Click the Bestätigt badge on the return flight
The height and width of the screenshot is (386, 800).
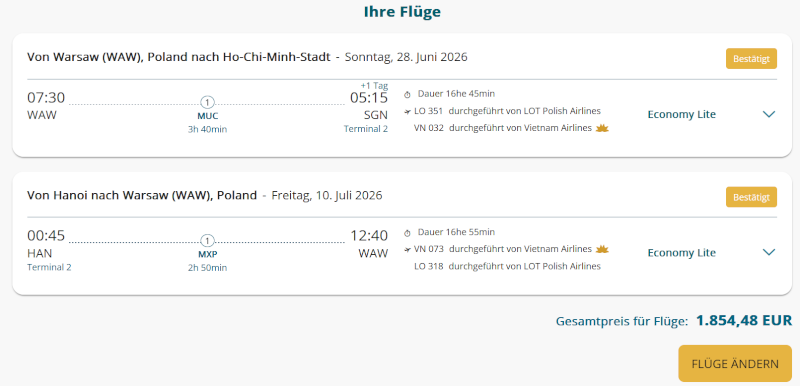click(x=751, y=197)
